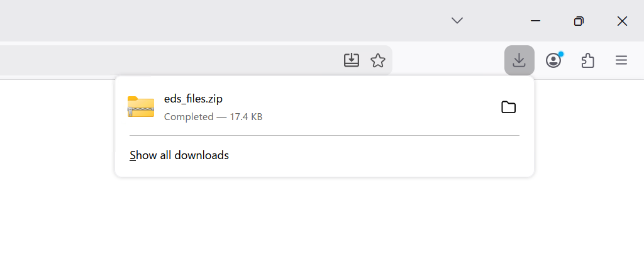Open the Extensions puzzle piece icon
The image size is (644, 276).
pos(588,60)
